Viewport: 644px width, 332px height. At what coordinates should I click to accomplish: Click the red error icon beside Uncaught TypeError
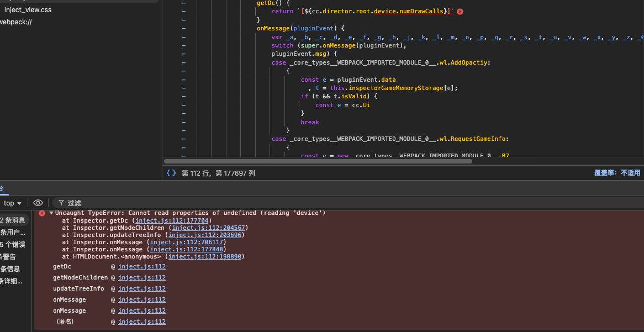pos(42,213)
